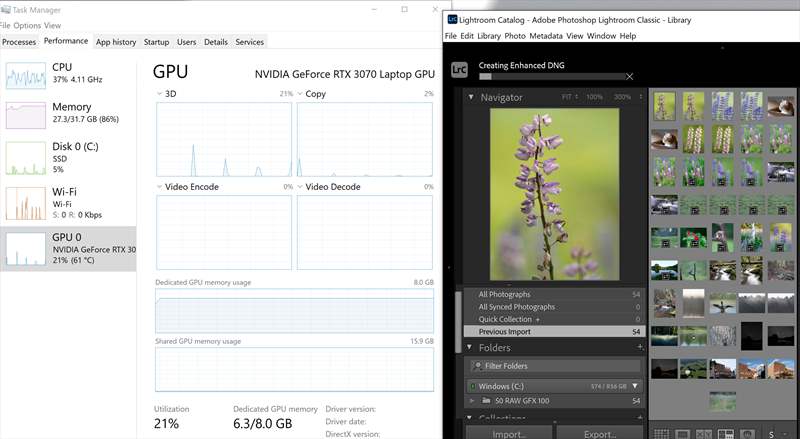Select the last single thumbnail at grid bottom
The width and height of the screenshot is (800, 439).
[x=722, y=401]
